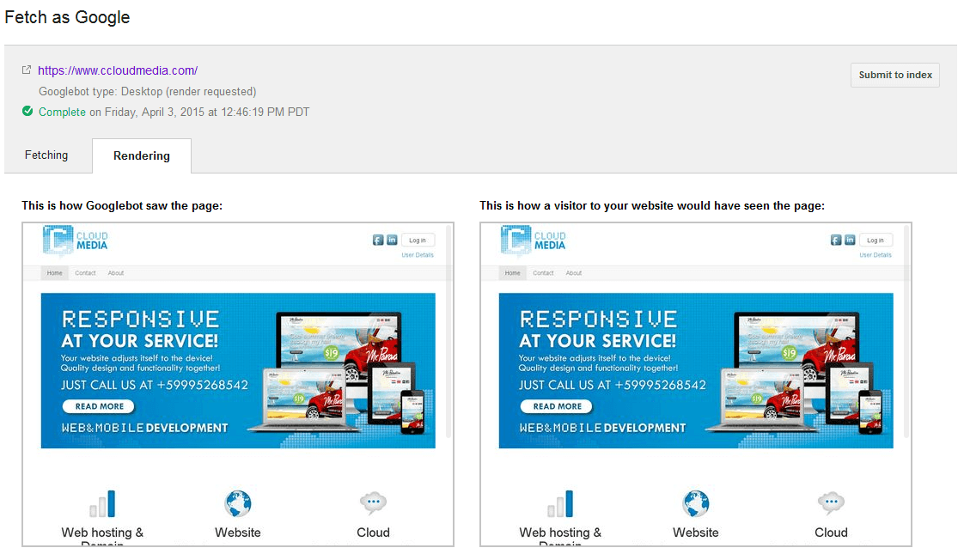Click Facebook icon in visitor preview
The width and height of the screenshot is (964, 560).
click(836, 240)
